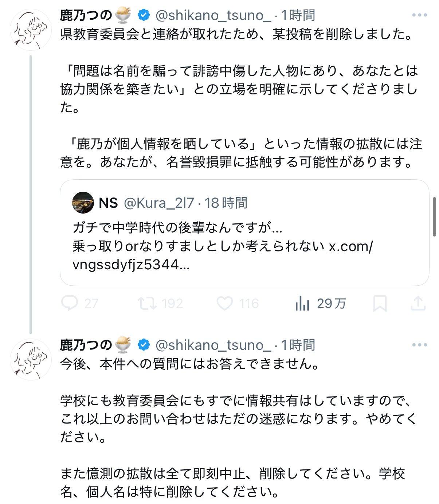Open view analytics showing 29万
The height and width of the screenshot is (504, 439).
point(302,303)
